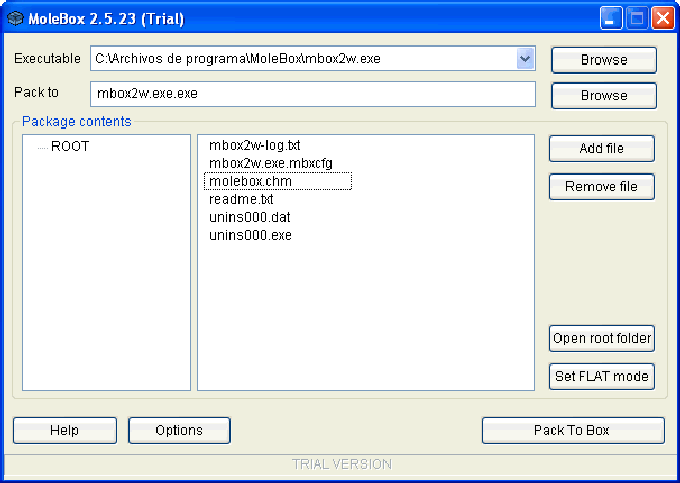Select mbox2w.exe.mbxcfg in the file list
Image resolution: width=680 pixels, height=483 pixels.
271,163
